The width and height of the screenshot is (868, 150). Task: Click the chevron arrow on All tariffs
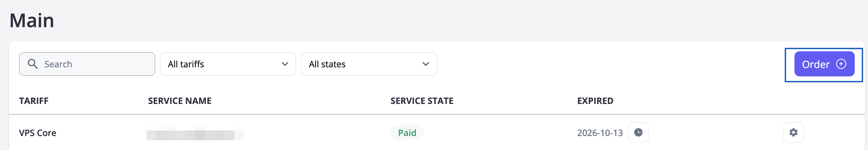tap(285, 64)
